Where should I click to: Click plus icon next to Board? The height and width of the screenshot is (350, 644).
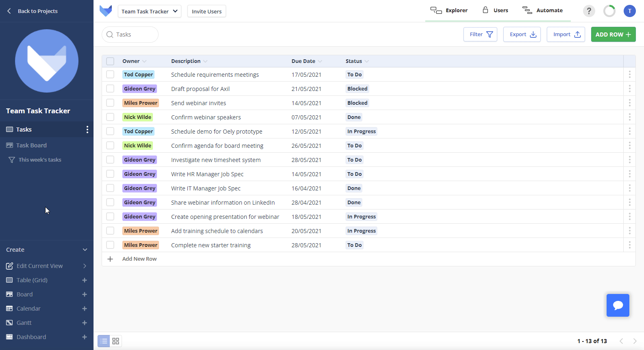[85, 294]
